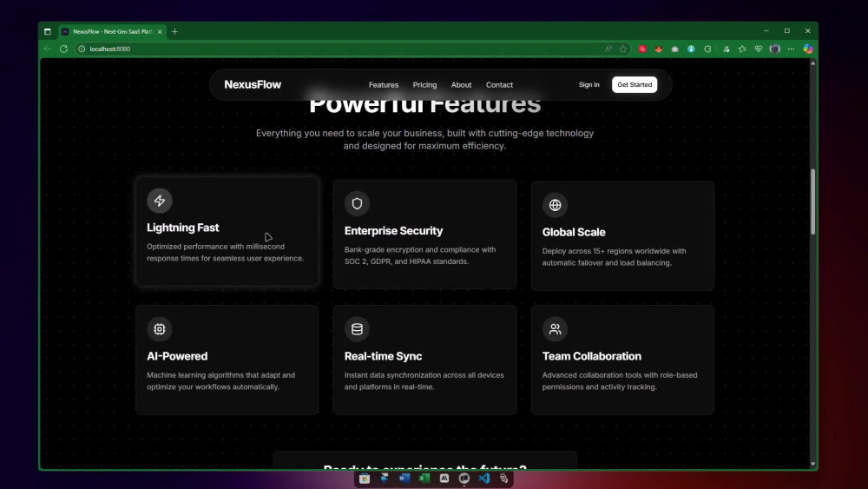
Task: Open Word from the taskbar
Action: [x=404, y=478]
